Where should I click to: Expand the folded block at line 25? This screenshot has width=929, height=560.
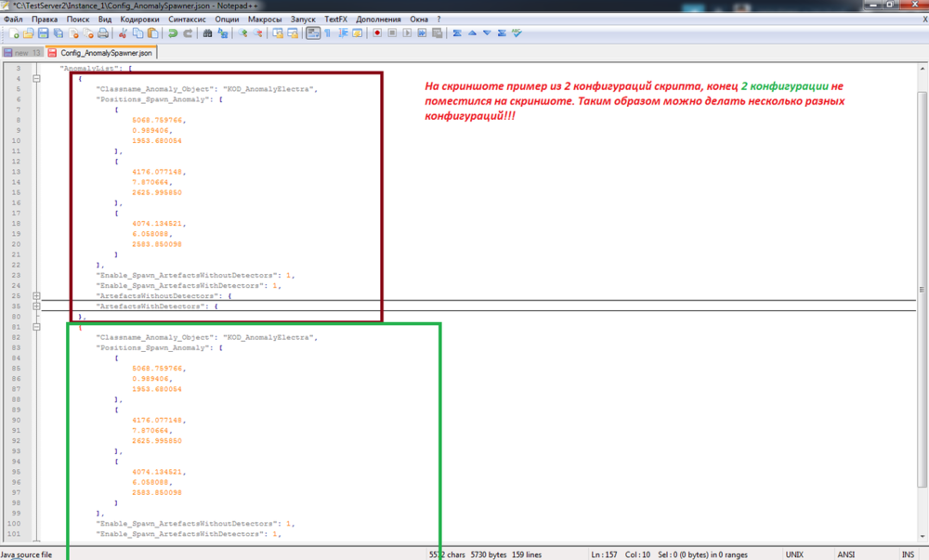tap(37, 296)
